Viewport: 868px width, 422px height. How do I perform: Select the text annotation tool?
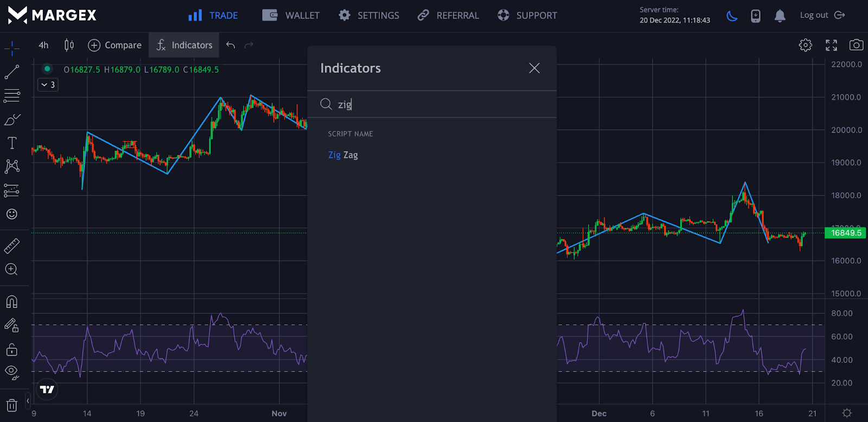(12, 143)
